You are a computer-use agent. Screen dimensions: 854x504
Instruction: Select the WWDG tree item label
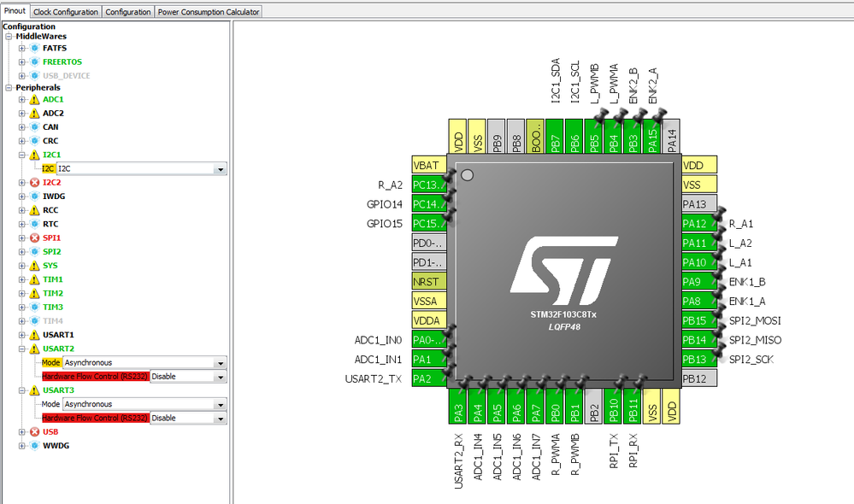(x=56, y=446)
